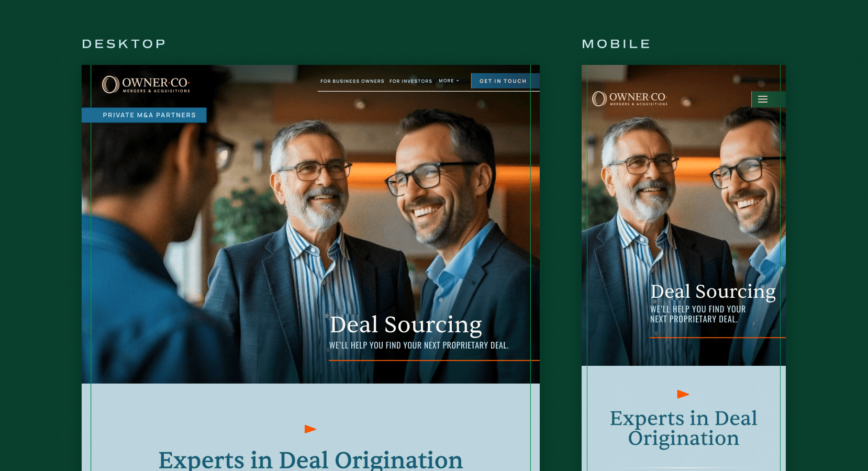Viewport: 868px width, 471px height.
Task: Click the mobile hero photo
Action: point(684,215)
